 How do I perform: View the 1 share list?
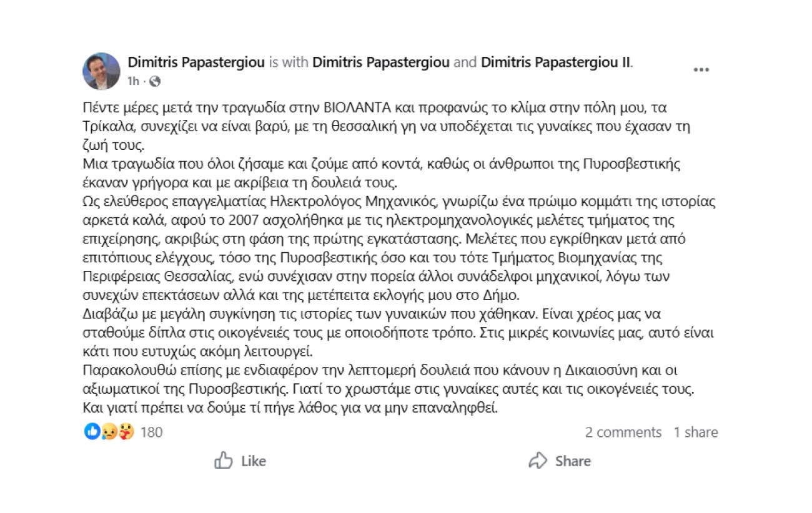695,432
